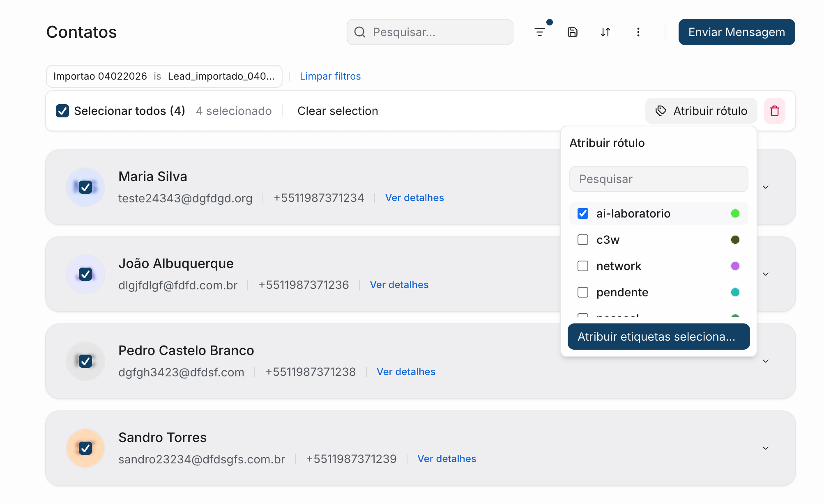
Task: Select the pendente label entry
Action: tap(622, 292)
